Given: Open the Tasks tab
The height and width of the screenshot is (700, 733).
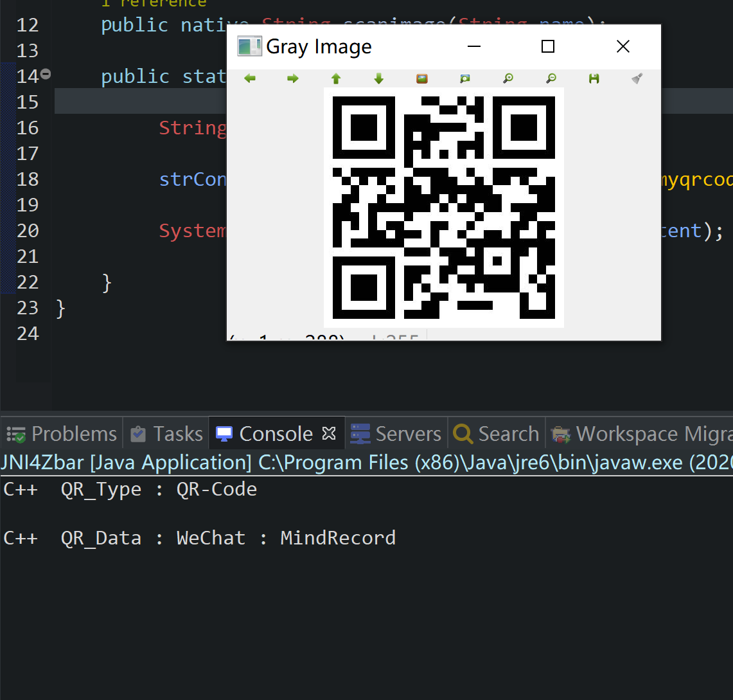Looking at the screenshot, I should point(166,434).
